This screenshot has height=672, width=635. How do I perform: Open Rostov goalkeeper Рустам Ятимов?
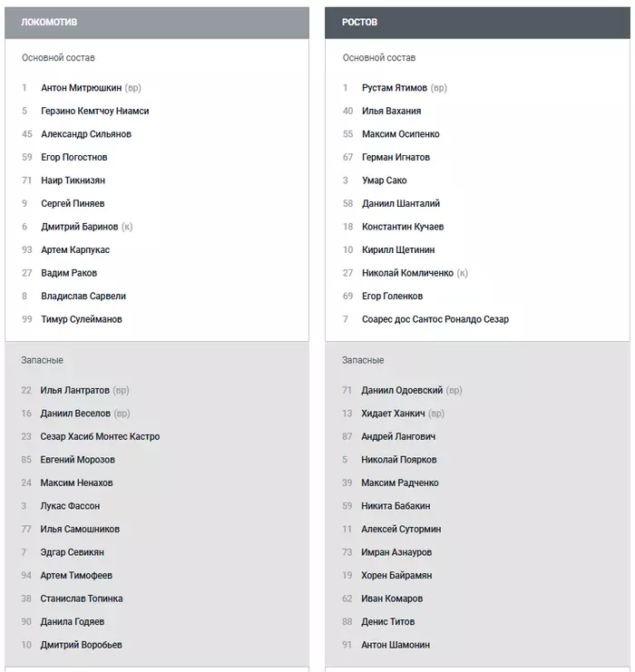(x=395, y=88)
